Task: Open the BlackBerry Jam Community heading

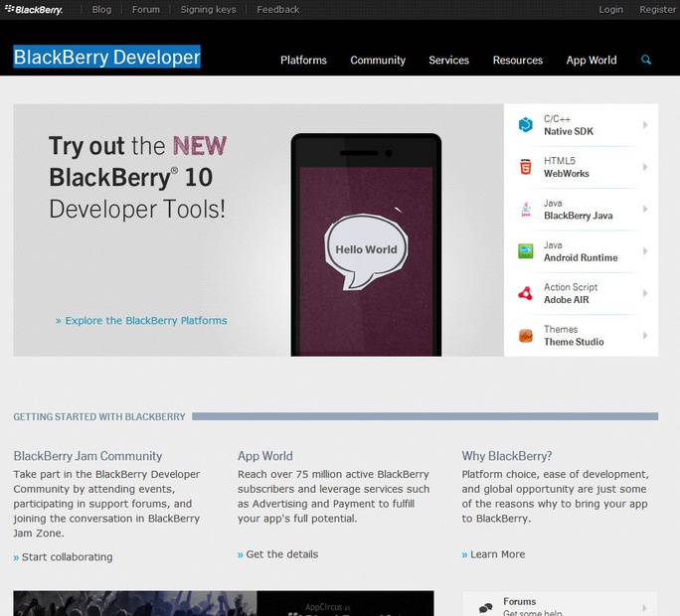Action: pyautogui.click(x=87, y=456)
